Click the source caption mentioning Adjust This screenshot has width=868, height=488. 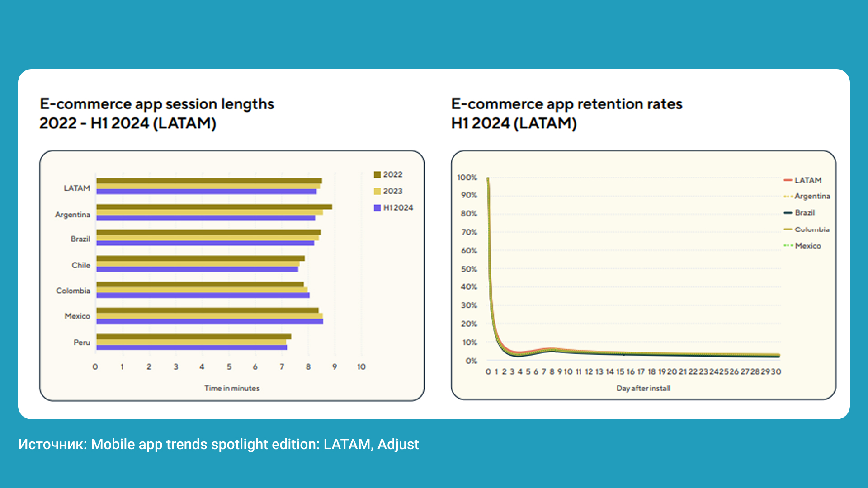tap(218, 445)
